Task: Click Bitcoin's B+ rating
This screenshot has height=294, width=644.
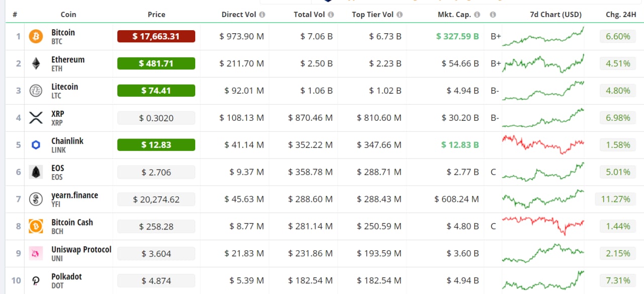Action: tap(496, 36)
